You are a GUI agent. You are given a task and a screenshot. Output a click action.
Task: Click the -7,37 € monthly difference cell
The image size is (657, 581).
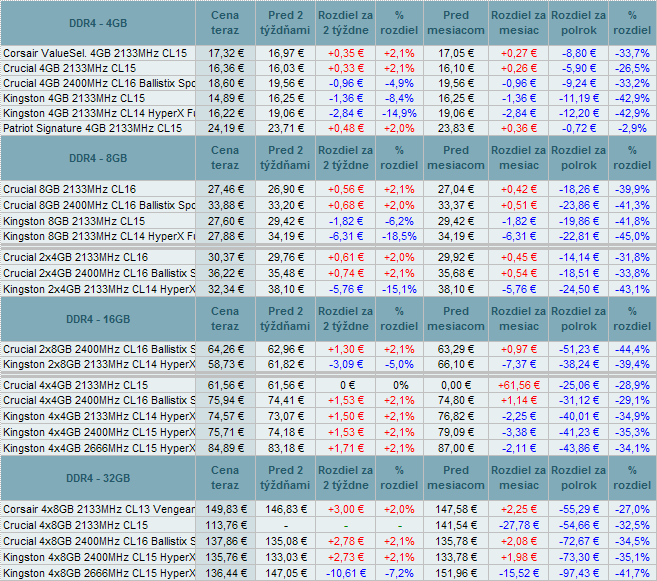(519, 364)
